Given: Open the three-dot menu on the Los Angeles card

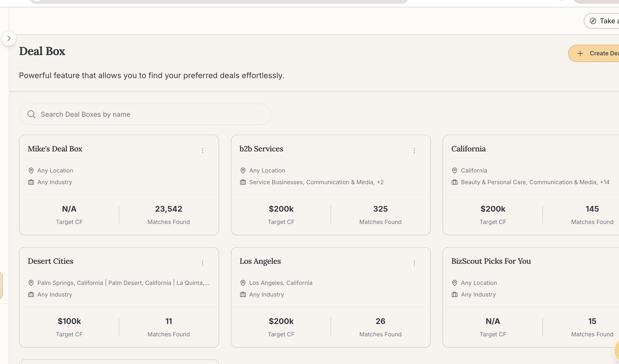Looking at the screenshot, I should (x=414, y=263).
